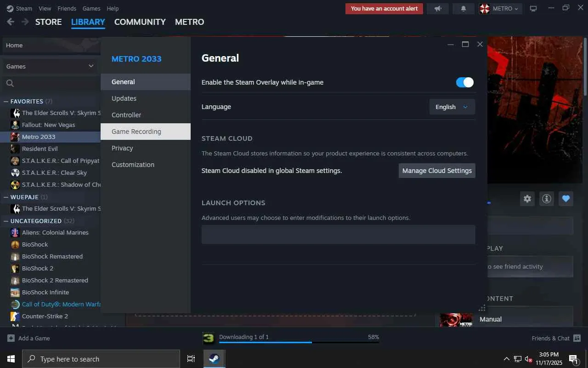The image size is (588, 368).
Task: Open the Customization tab
Action: [146, 165]
